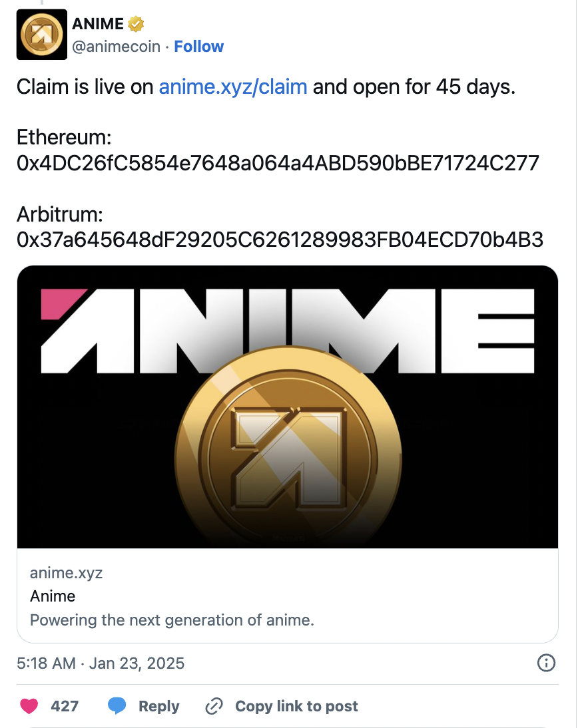Open the info icon beside the timestamp

546,663
